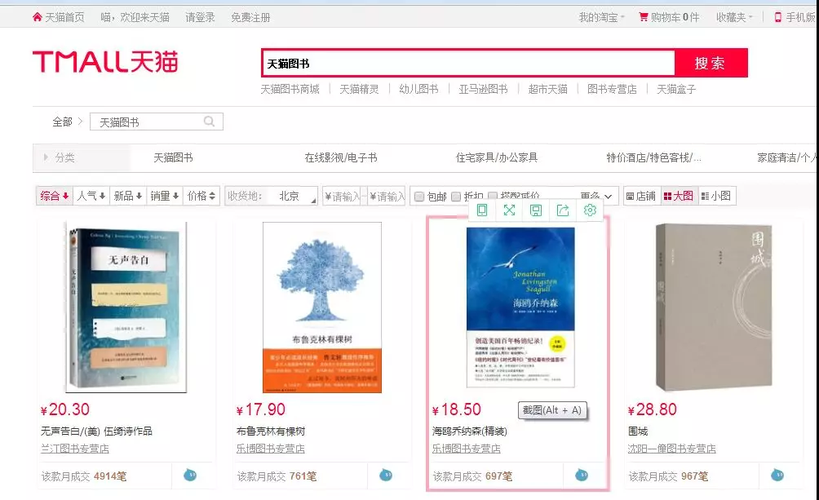Open 亚马逊图书 suggestion link
The height and width of the screenshot is (500, 819).
click(x=483, y=89)
